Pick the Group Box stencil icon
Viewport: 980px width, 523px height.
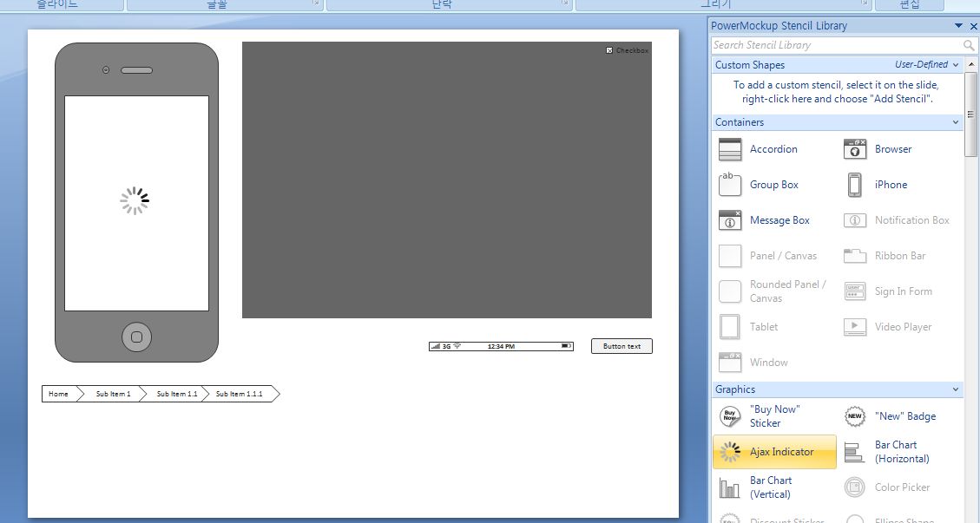(730, 185)
